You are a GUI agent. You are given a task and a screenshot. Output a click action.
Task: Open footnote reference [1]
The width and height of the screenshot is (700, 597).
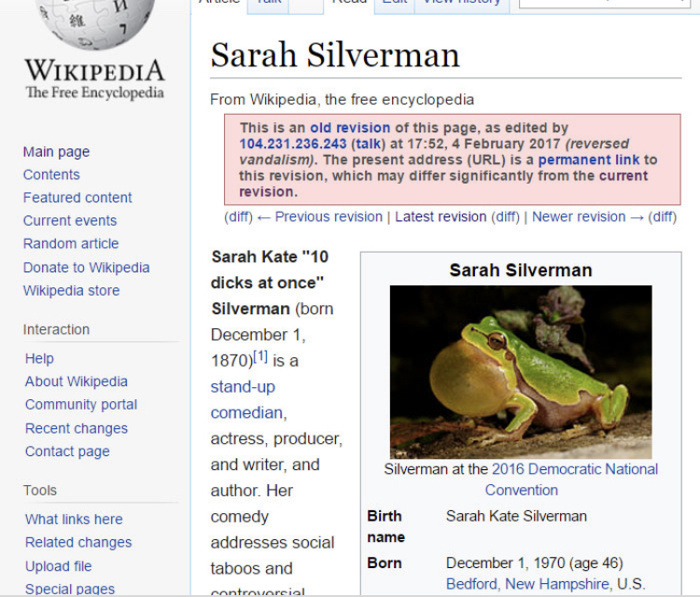pyautogui.click(x=260, y=356)
